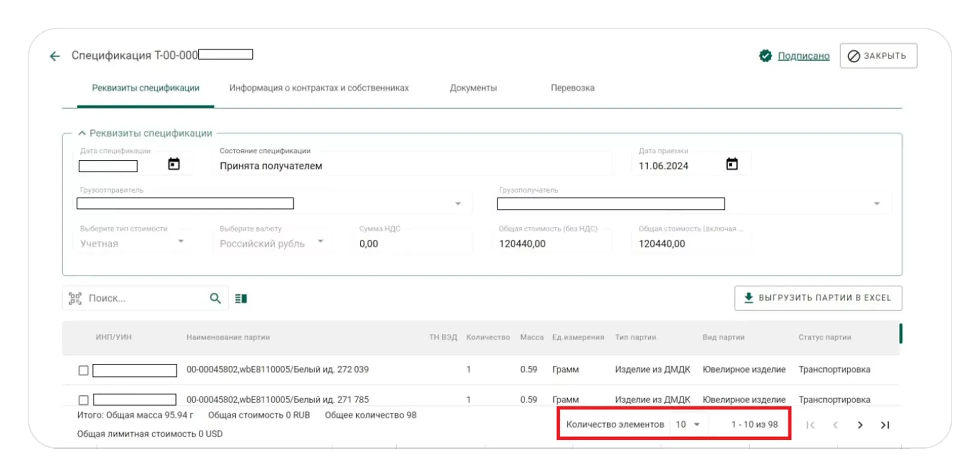Collapse the Реквизиты спецификации section
Viewport: 980px width, 475px height.
[x=82, y=133]
